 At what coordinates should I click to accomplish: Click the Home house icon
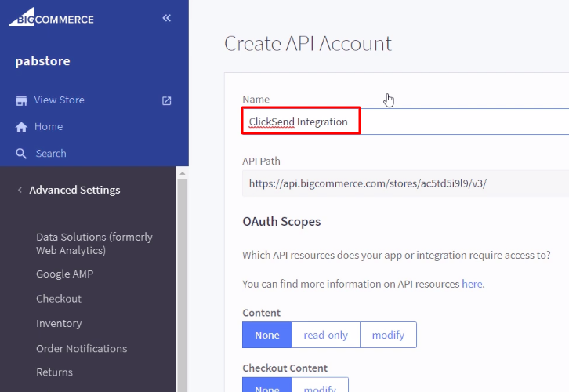[21, 127]
